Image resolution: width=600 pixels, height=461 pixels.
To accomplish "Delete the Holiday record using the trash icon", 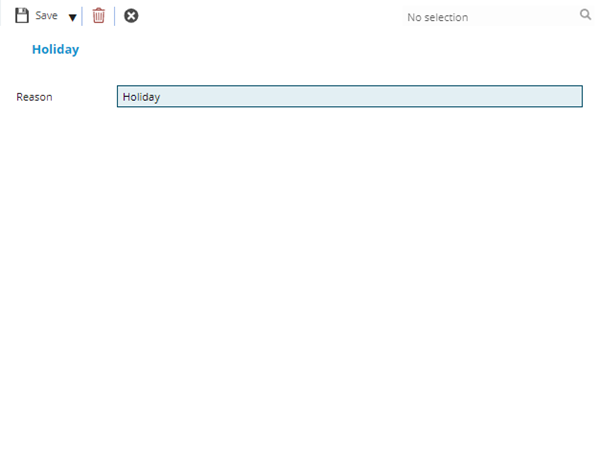I will [98, 16].
